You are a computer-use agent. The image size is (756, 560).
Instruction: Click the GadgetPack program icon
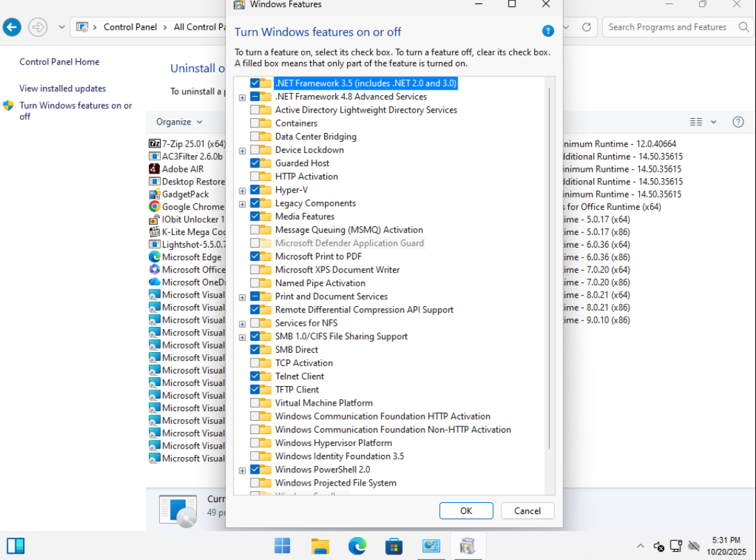(x=154, y=194)
